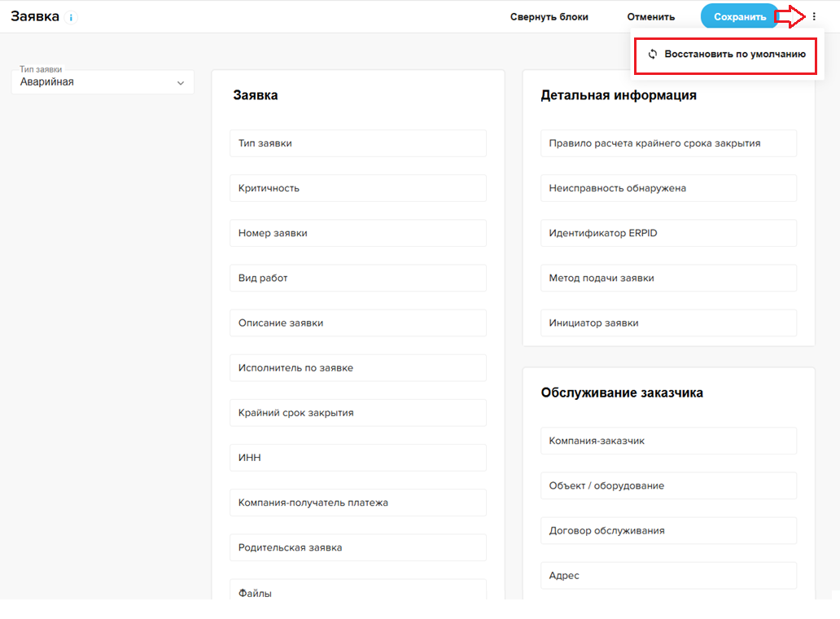This screenshot has width=840, height=619.
Task: Select the Неисправность обнаружена field
Action: pyautogui.click(x=667, y=188)
